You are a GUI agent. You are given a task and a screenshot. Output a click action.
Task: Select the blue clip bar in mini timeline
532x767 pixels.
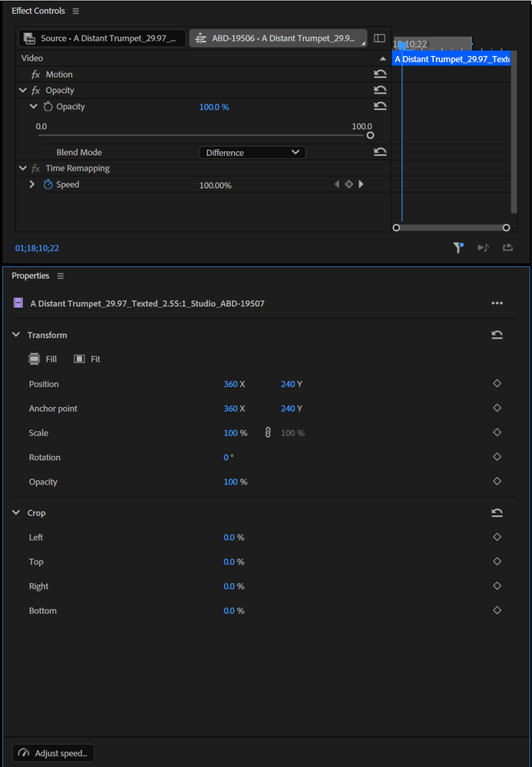click(451, 59)
